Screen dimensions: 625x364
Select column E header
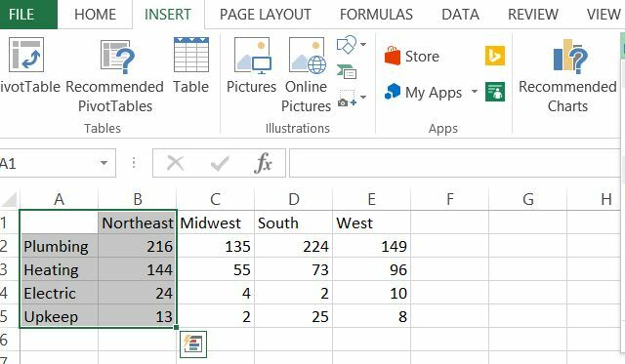coord(371,199)
